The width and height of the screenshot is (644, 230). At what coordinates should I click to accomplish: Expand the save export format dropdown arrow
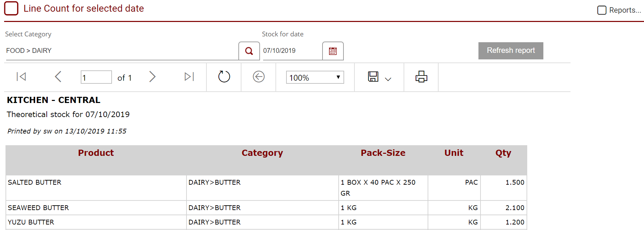point(388,79)
